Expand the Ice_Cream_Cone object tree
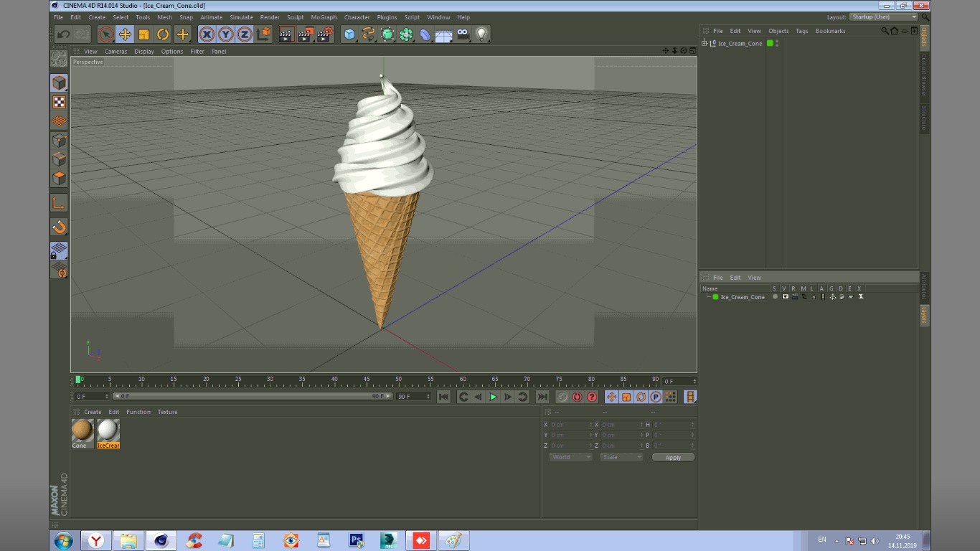Image resolution: width=980 pixels, height=551 pixels. tap(705, 43)
